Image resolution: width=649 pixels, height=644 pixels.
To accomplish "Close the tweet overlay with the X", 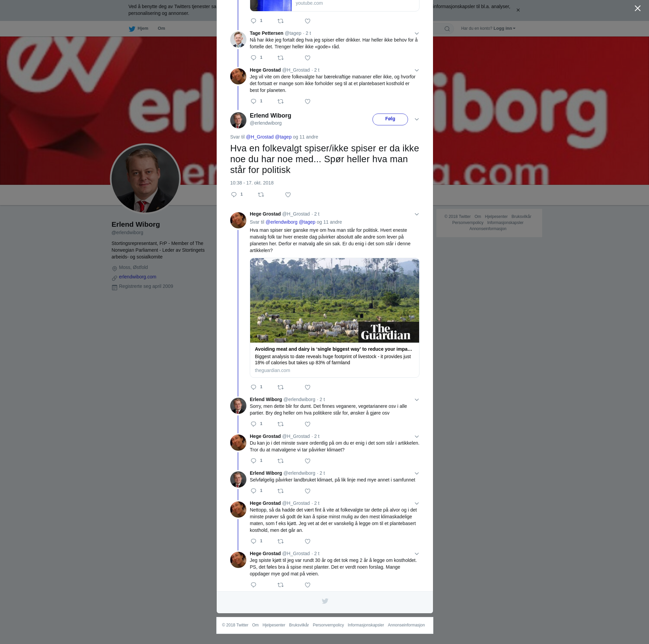I will pos(638,8).
